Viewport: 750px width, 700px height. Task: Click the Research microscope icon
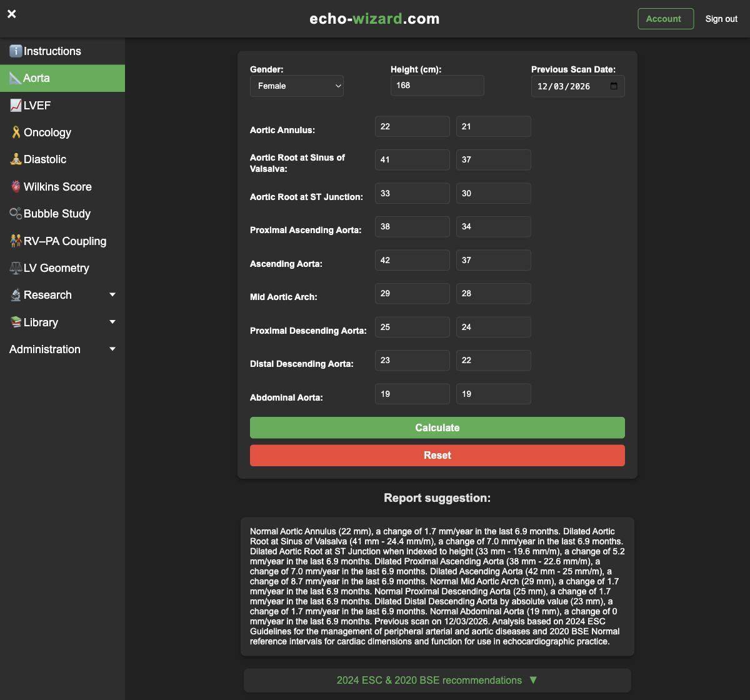[x=16, y=295]
